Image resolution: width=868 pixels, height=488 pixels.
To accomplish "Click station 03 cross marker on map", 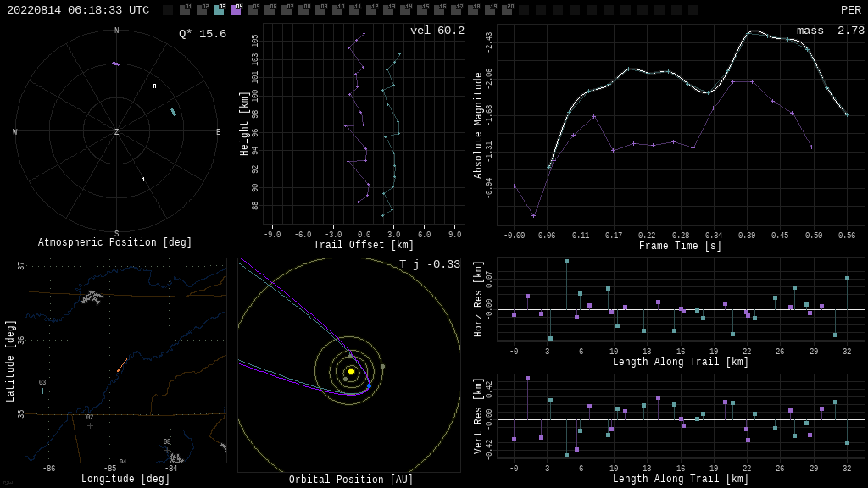I will (42, 391).
